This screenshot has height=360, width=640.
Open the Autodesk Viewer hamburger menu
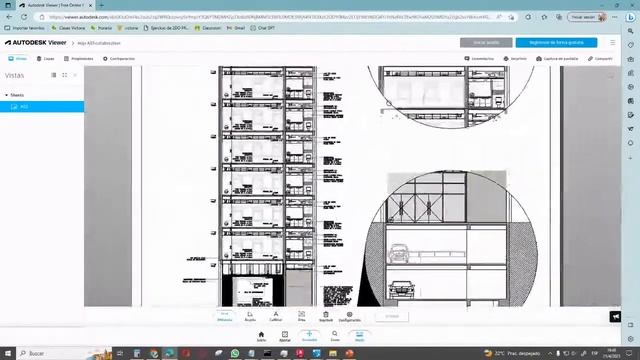[612, 42]
